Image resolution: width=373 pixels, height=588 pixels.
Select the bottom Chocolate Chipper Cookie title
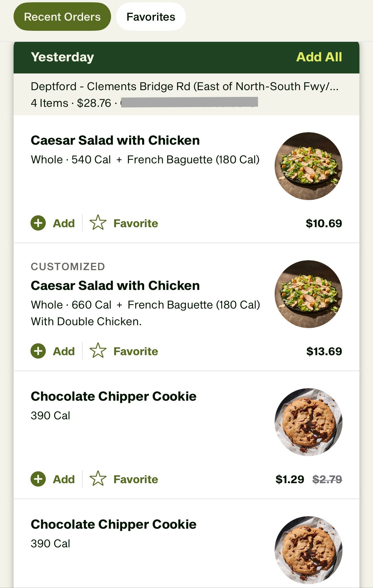(114, 524)
